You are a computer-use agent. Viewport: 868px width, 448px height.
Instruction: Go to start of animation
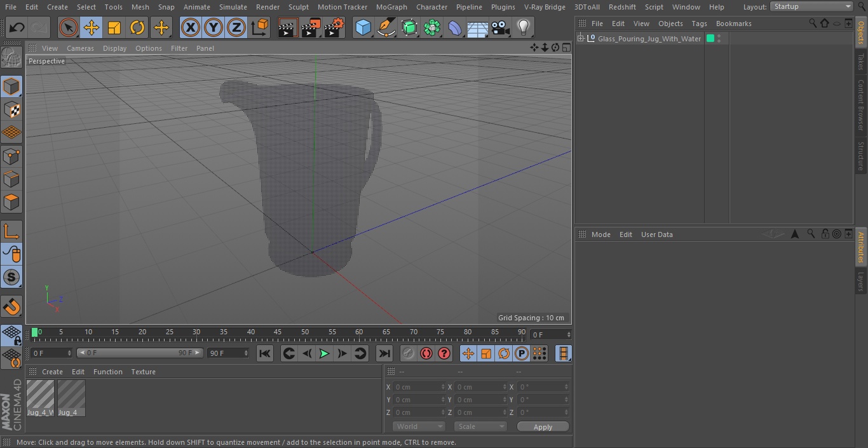tap(265, 353)
